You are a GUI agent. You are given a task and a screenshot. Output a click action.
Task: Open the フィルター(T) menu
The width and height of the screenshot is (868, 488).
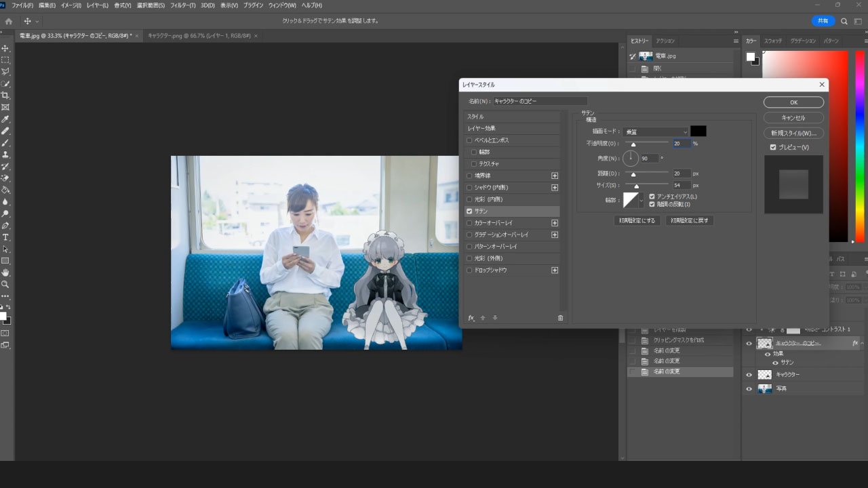[x=183, y=5]
